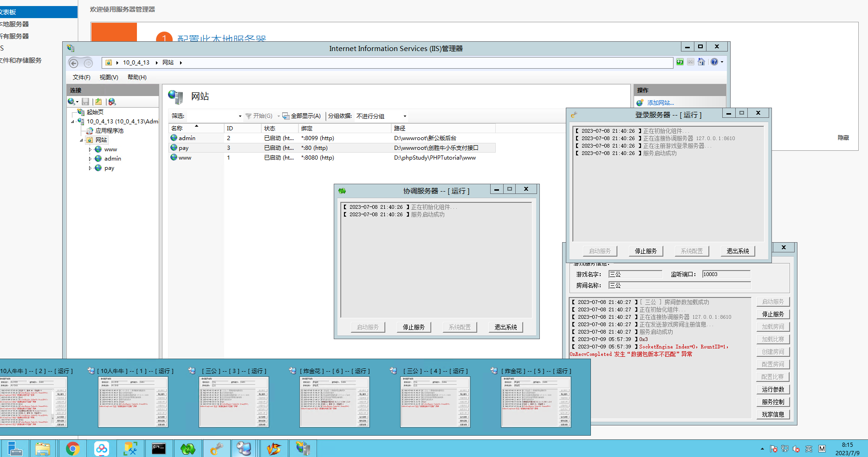Click 停止服务 in 协调服务器 window
This screenshot has height=457, width=868.
tap(414, 327)
